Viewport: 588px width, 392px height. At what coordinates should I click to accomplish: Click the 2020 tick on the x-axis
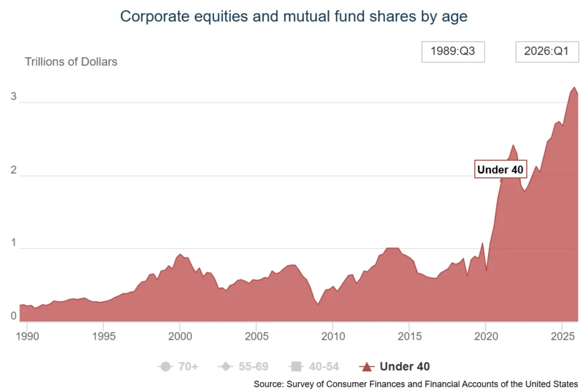tap(486, 336)
